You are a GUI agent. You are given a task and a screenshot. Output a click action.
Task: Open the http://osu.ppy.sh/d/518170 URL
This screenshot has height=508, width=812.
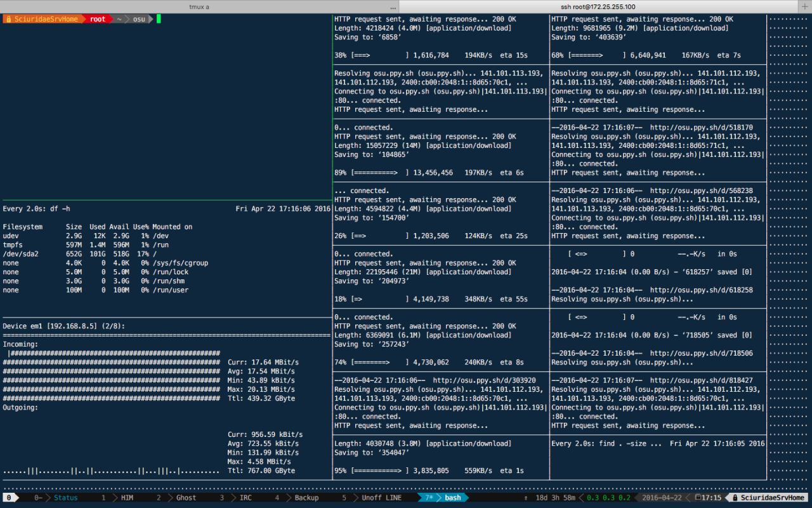pos(702,128)
